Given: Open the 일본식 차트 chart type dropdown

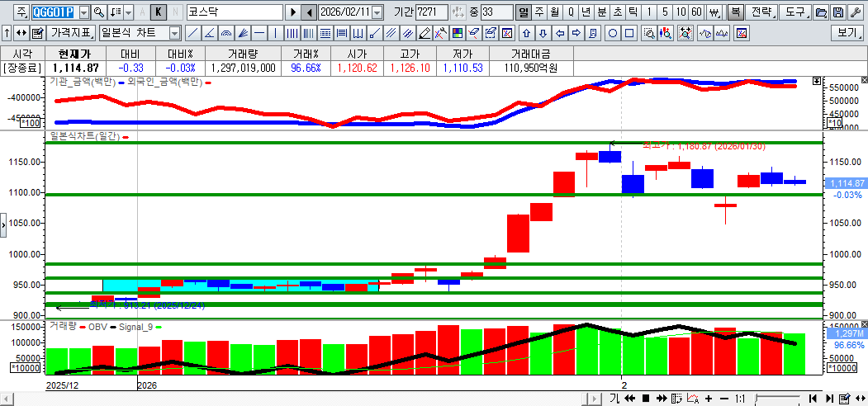Looking at the screenshot, I should click(x=174, y=33).
